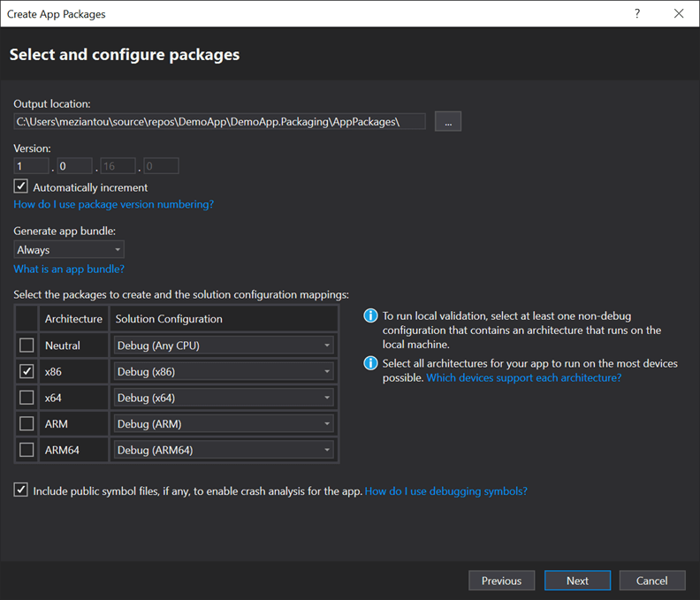Click the info icon beside select all architectures
This screenshot has width=700, height=600.
click(371, 364)
